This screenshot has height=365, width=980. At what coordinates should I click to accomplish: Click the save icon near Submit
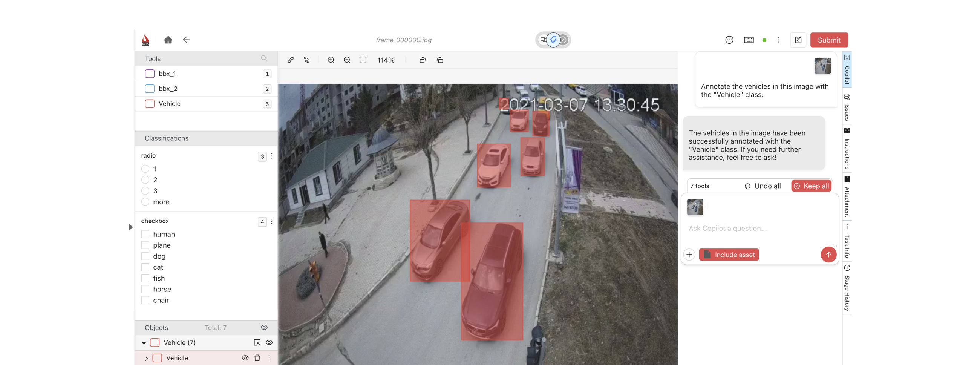coord(798,40)
